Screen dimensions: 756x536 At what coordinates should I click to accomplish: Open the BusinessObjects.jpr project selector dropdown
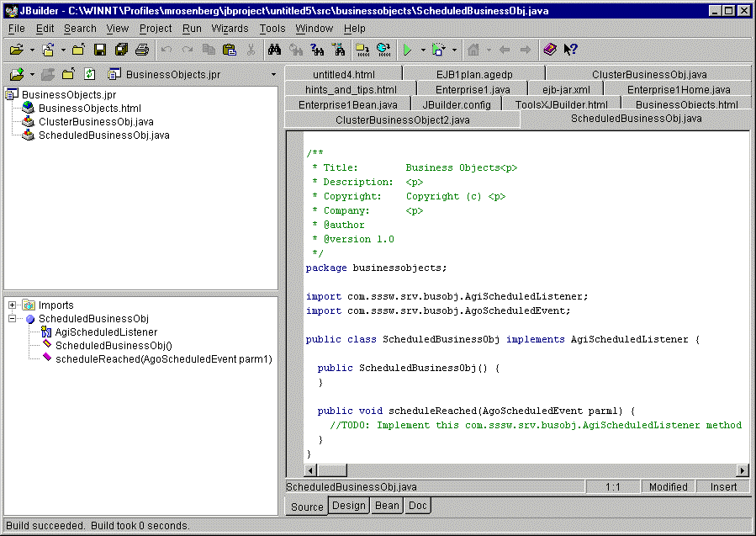[x=273, y=74]
